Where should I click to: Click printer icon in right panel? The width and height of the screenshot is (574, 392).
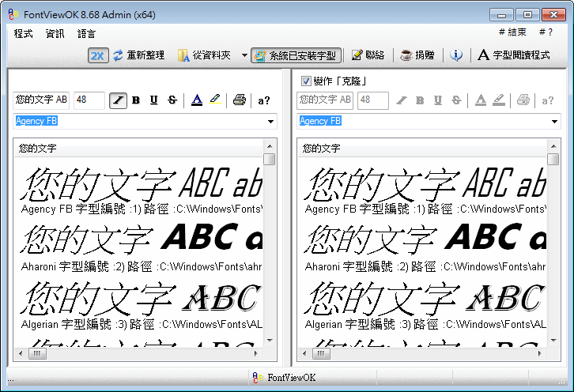click(x=523, y=100)
